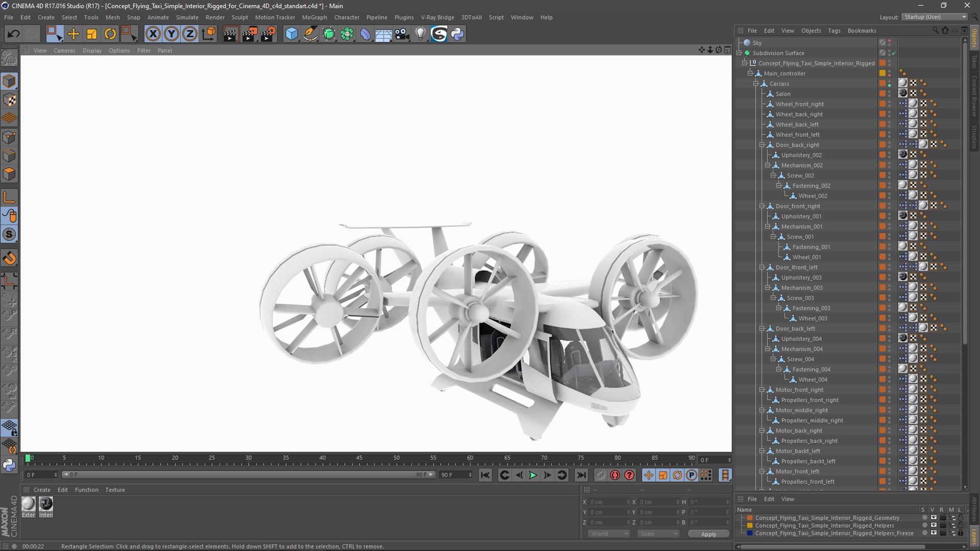Select the Rotate tool
This screenshot has width=980, height=551.
click(x=110, y=34)
